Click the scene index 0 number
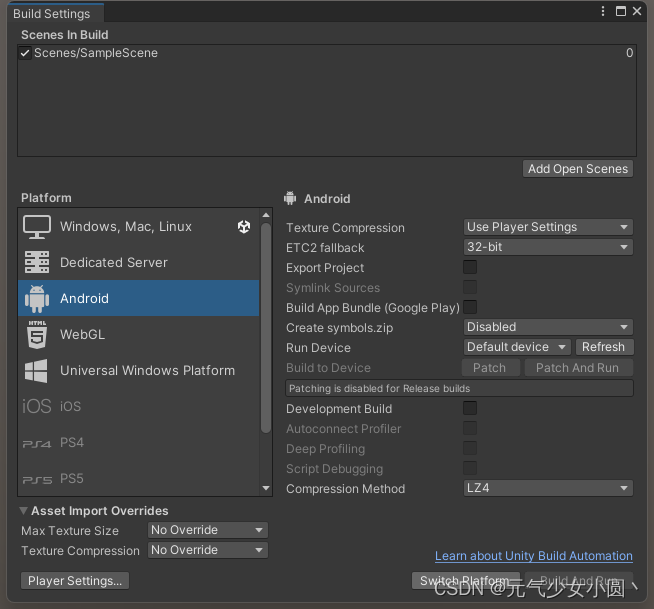 tap(629, 53)
